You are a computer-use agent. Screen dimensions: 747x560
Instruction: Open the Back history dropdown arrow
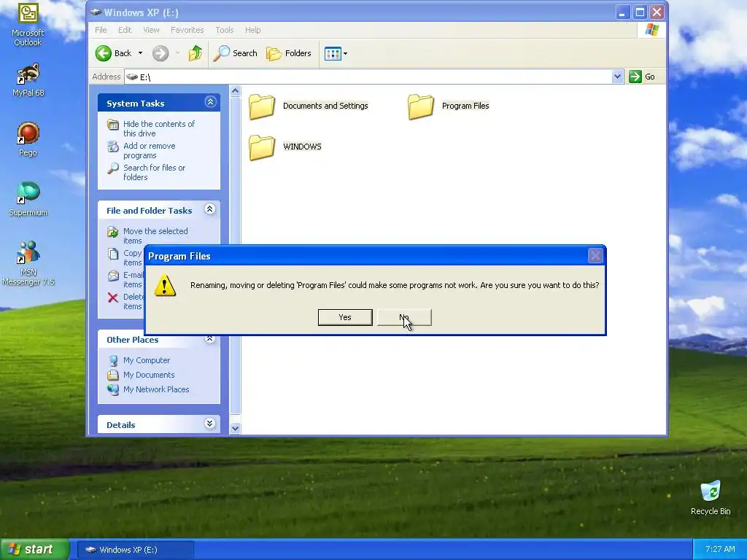(x=140, y=53)
